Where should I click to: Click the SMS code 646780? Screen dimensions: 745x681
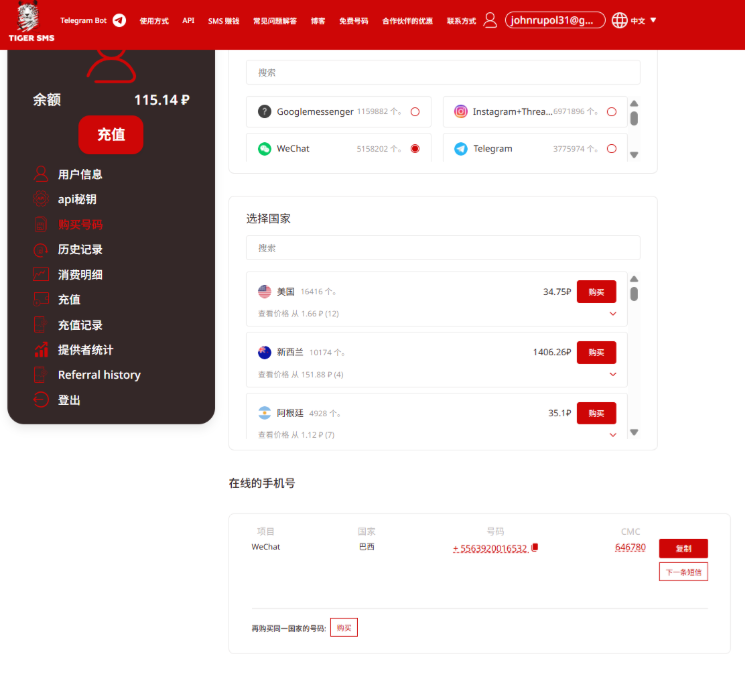(x=630, y=547)
